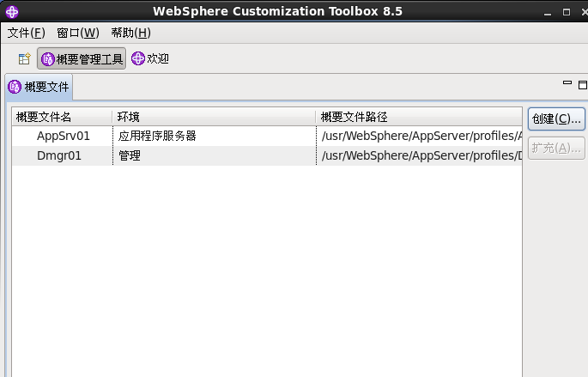Click the 扩充(A)... button

pos(556,149)
